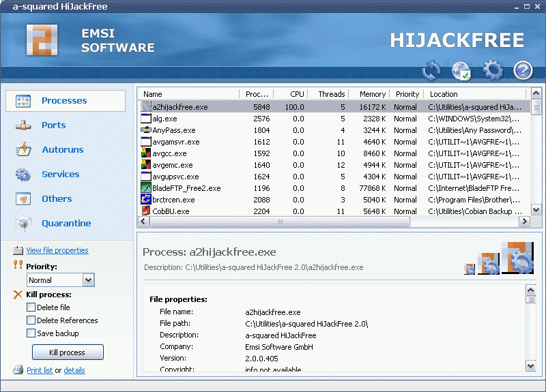
Task: Click file properties panel scroll up arrow
Action: click(530, 290)
